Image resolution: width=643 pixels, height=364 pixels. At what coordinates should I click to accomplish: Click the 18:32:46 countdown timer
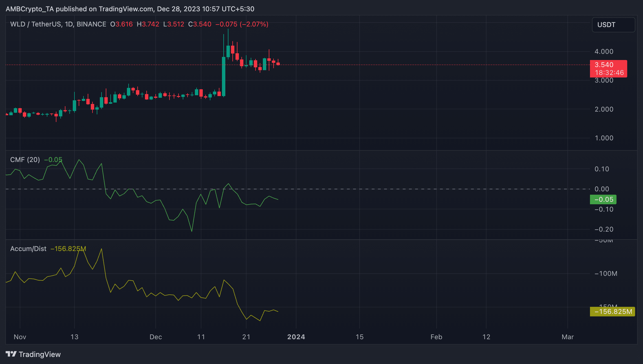[x=609, y=73]
